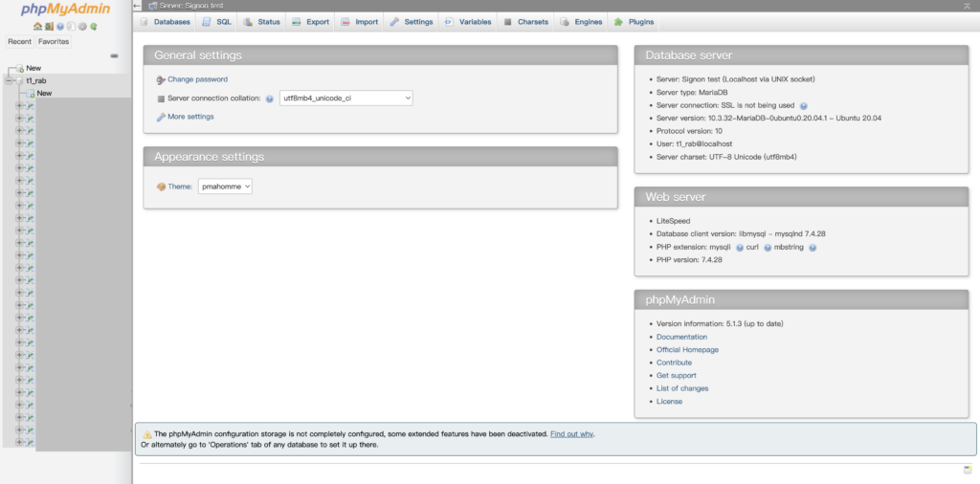This screenshot has width=980, height=484.
Task: Expand the first table under t1_rab
Action: pyautogui.click(x=20, y=105)
